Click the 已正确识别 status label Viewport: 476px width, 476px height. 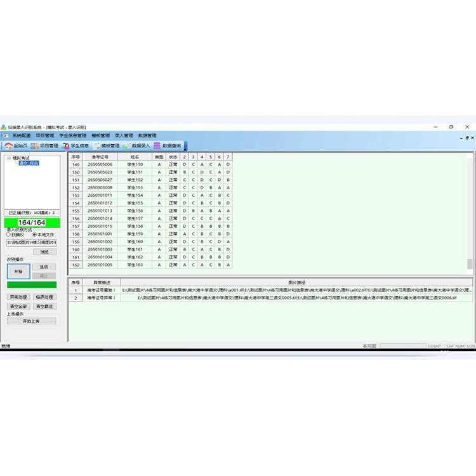[x=32, y=213]
